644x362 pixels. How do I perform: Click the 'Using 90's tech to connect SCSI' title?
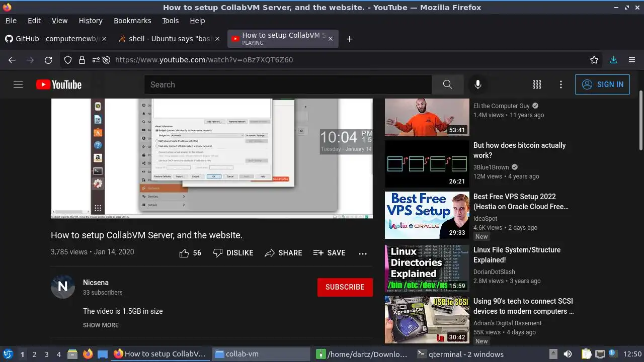[523, 306]
